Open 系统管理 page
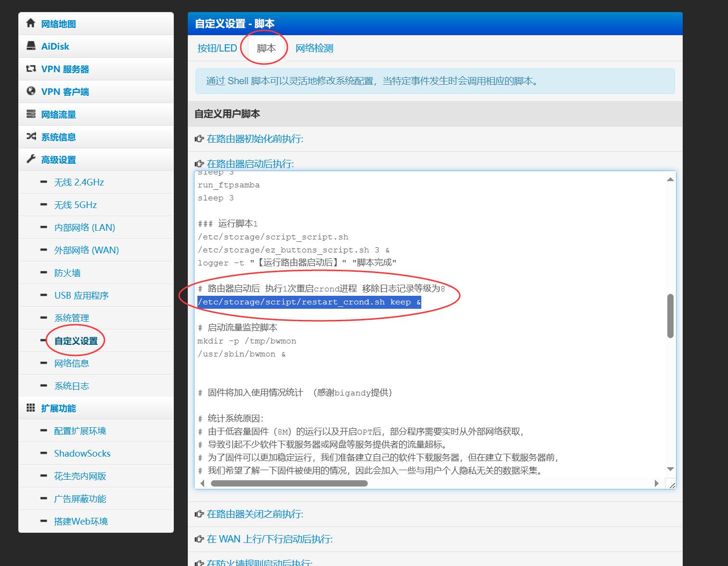Screen dimensions: 728x566 pos(72,318)
